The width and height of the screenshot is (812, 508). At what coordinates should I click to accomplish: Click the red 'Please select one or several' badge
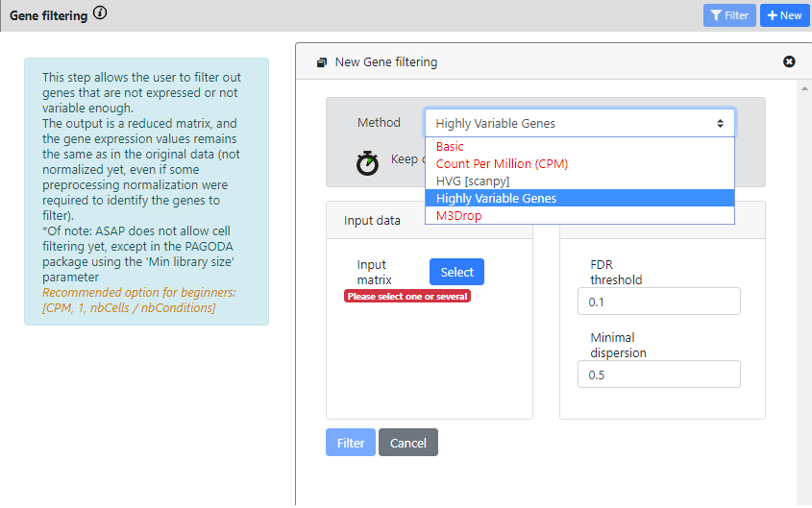(407, 297)
